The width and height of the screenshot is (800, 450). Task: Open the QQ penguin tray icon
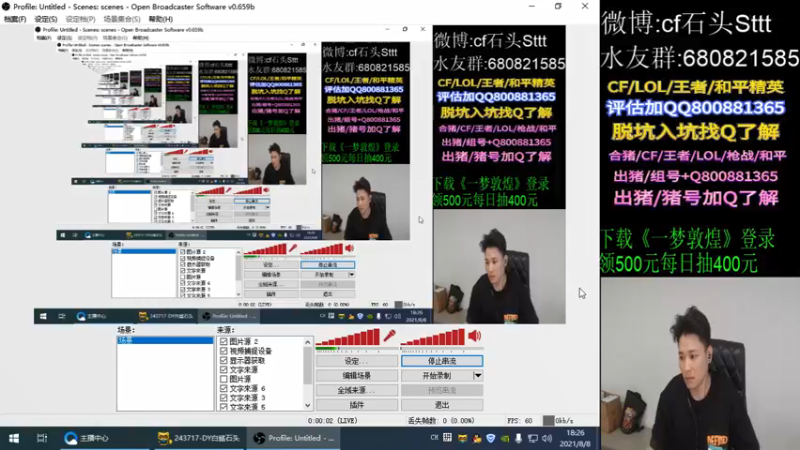[x=477, y=438]
